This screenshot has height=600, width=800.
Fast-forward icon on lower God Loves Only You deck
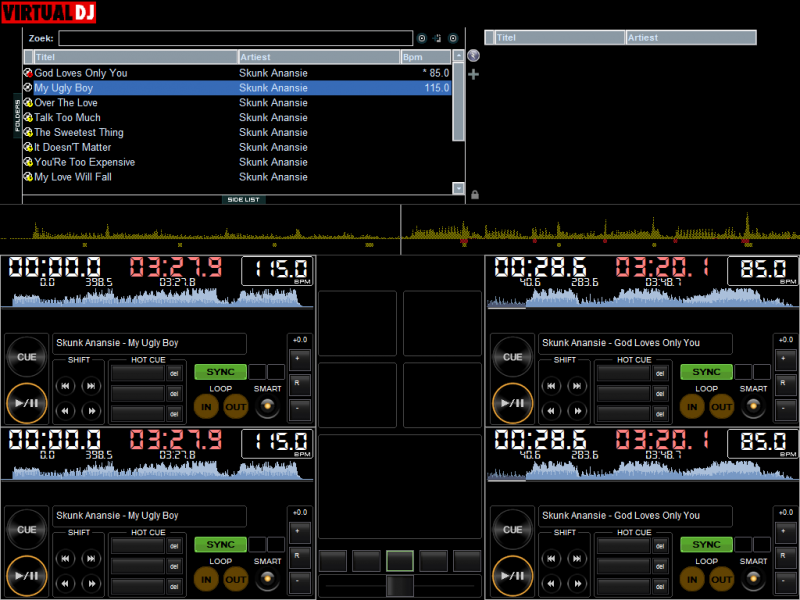tap(577, 583)
